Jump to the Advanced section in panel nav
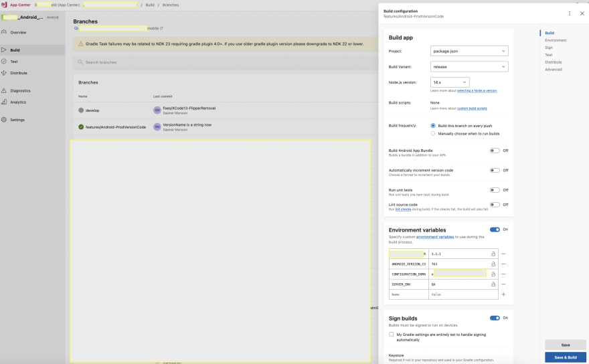 554,70
